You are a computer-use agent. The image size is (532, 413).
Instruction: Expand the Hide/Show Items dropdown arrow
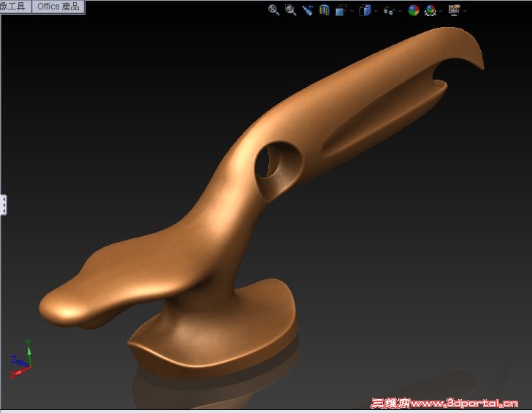point(400,11)
